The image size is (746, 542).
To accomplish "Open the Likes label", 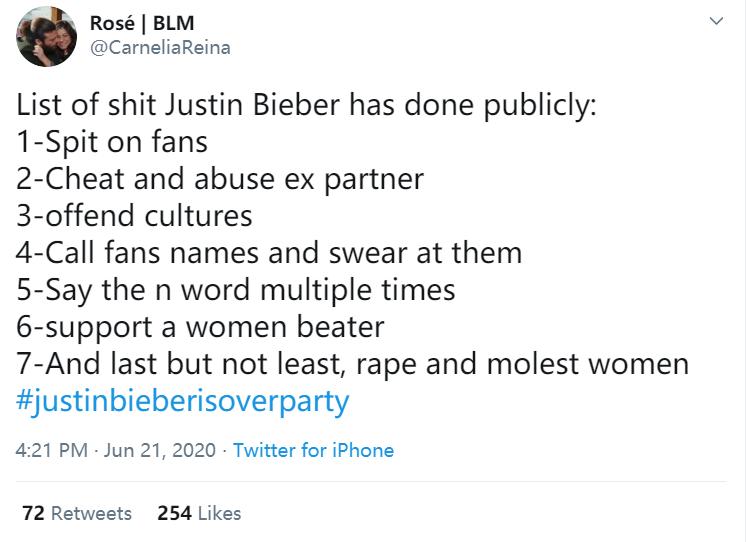I will coord(219,513).
